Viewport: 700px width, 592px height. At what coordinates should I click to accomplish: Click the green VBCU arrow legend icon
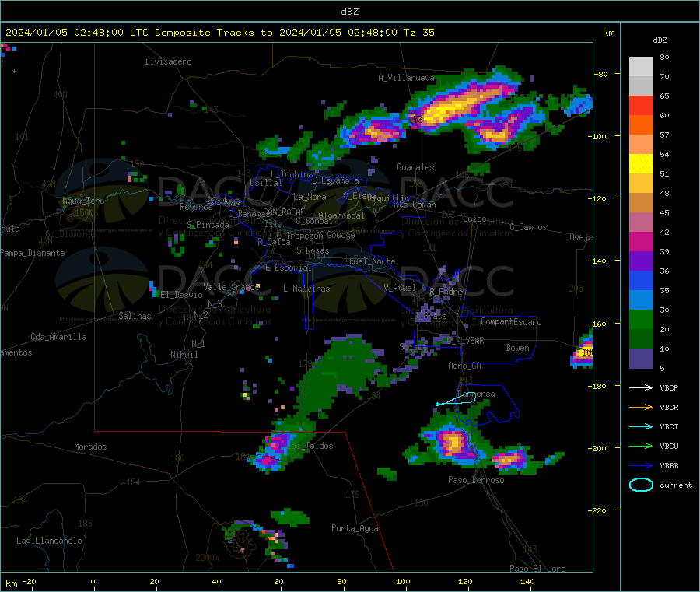(x=641, y=446)
